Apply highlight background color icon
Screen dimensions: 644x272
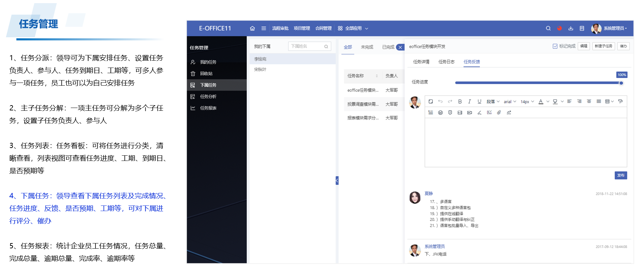click(x=555, y=101)
